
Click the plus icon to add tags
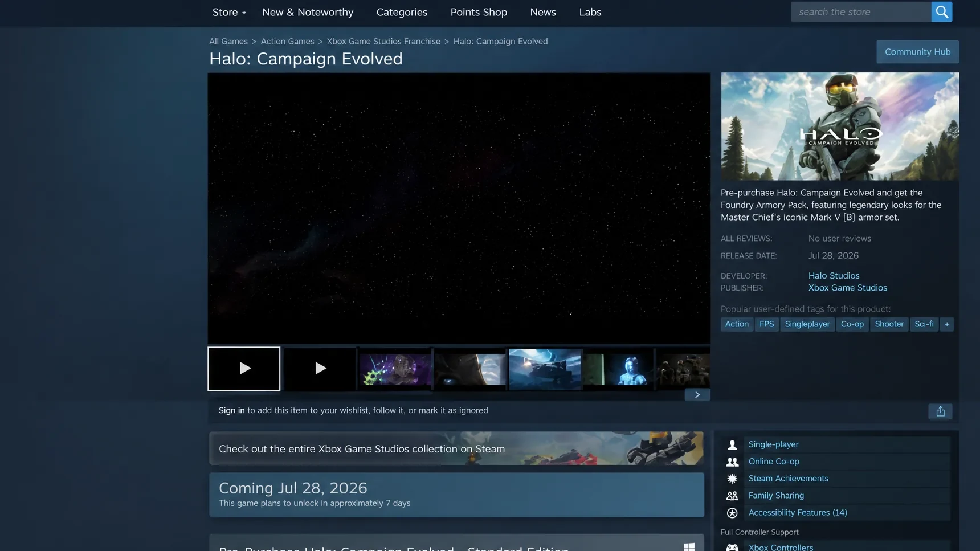[947, 324]
